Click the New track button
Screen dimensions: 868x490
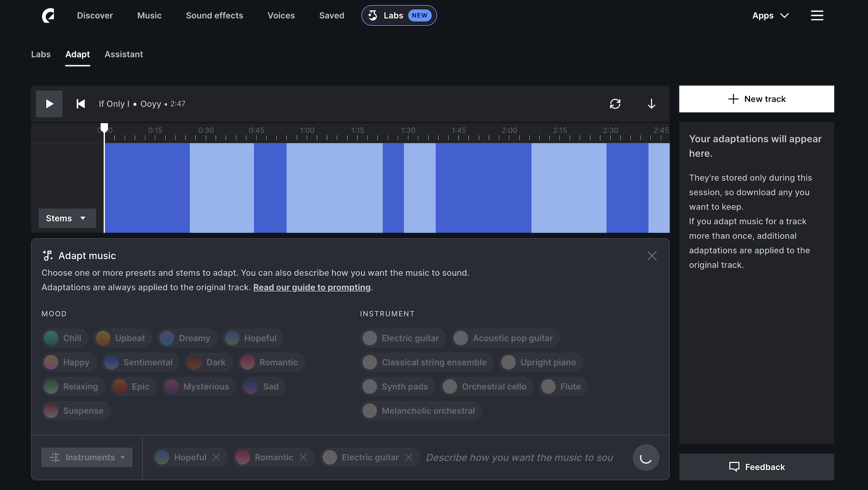click(x=756, y=99)
